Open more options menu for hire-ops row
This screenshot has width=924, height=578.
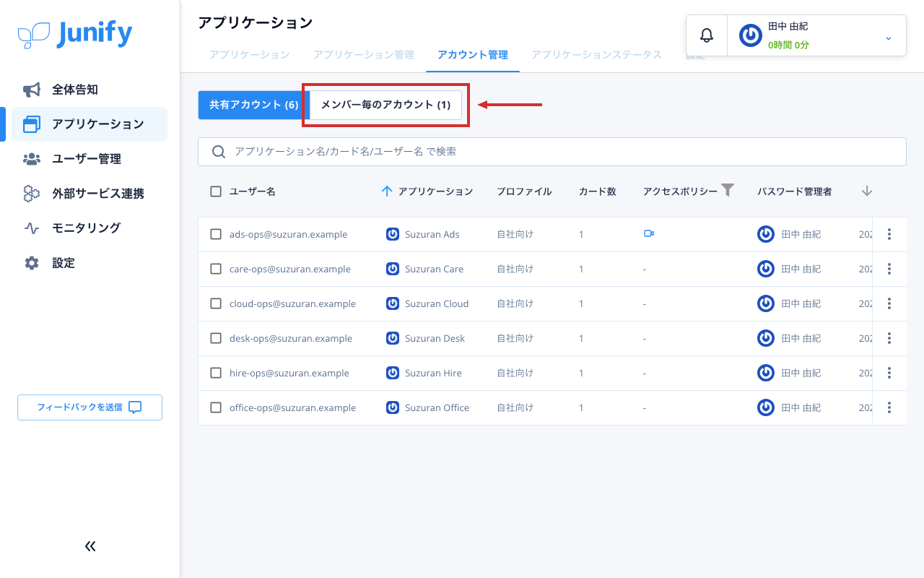pos(889,373)
